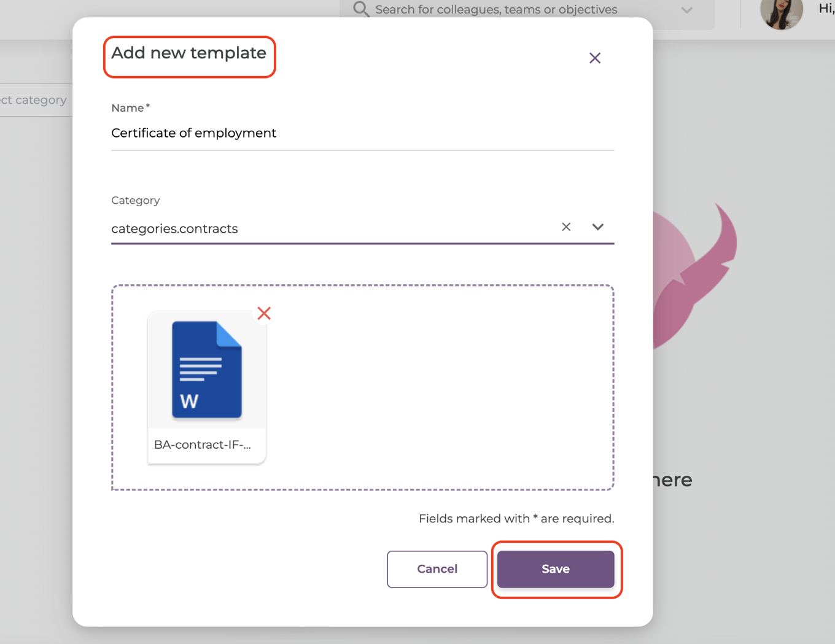Screen dimensions: 835x644
Task: Click the user profile avatar
Action: click(x=781, y=15)
